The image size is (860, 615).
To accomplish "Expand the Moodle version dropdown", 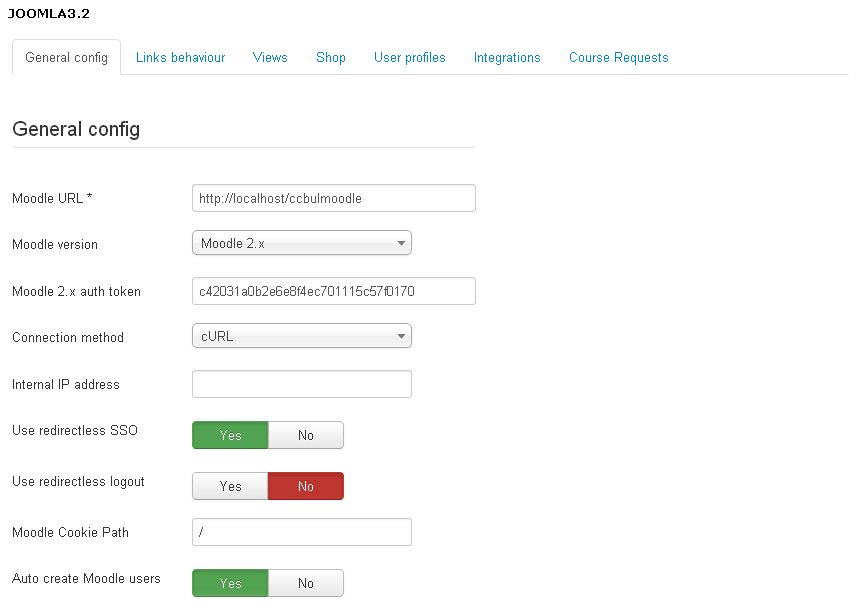I will pyautogui.click(x=301, y=243).
